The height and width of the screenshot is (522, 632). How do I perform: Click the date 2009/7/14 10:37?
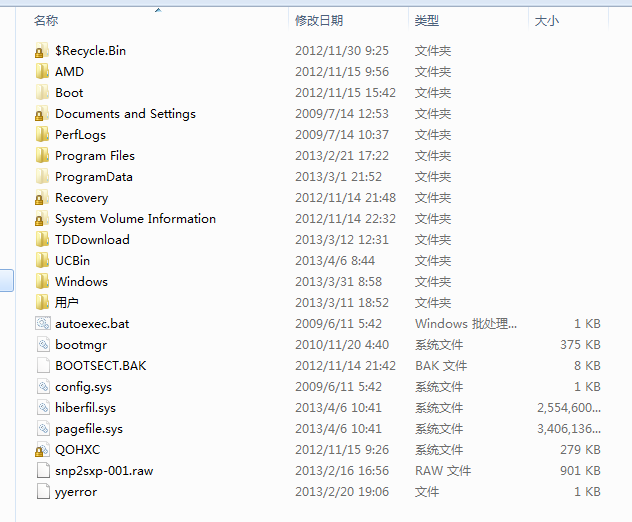[x=342, y=135]
